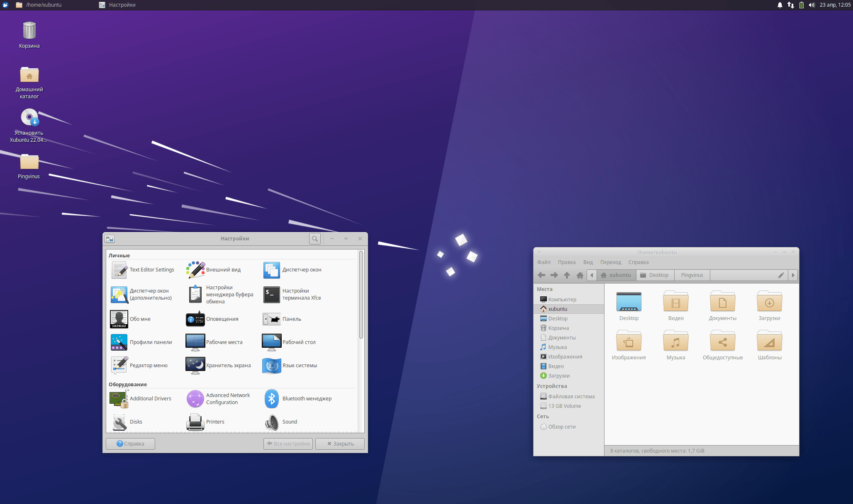853x504 pixels.
Task: Select Музыка in file manager sidebar
Action: click(568, 347)
